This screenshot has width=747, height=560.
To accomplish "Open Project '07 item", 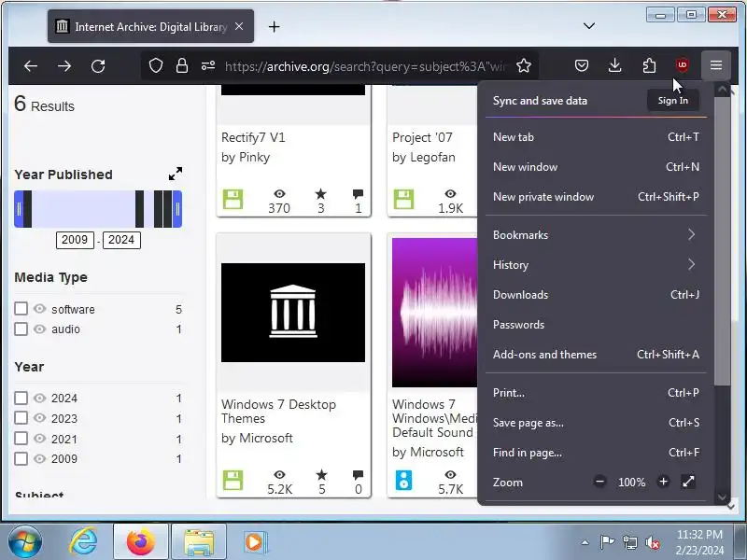I will (x=422, y=137).
